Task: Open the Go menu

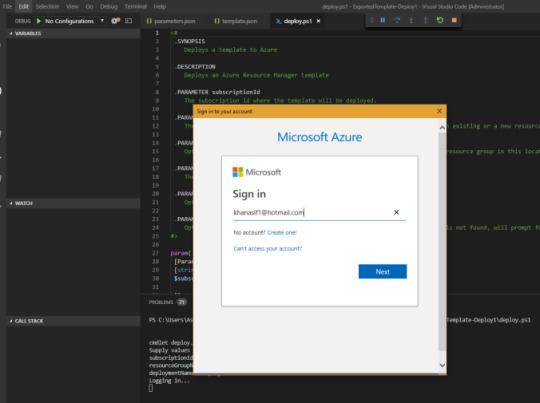Action: tap(89, 6)
